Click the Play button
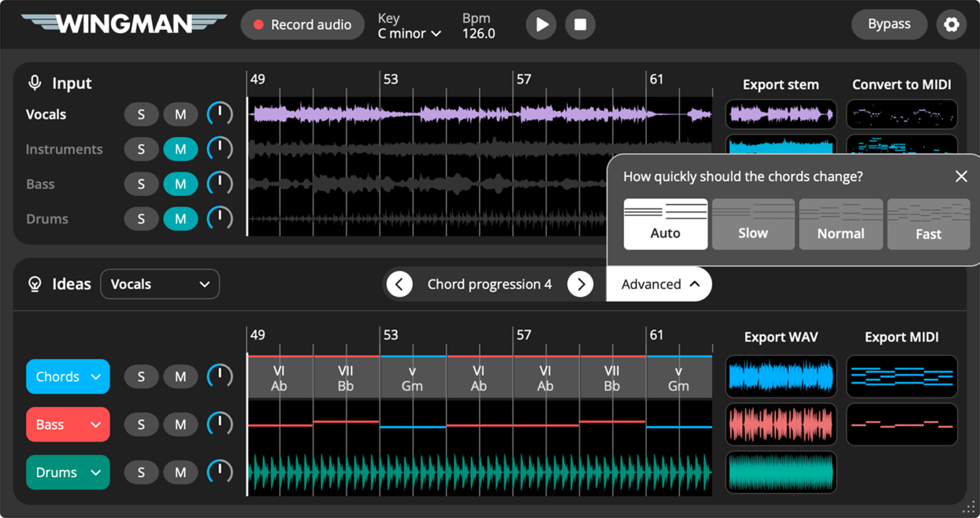 click(541, 25)
